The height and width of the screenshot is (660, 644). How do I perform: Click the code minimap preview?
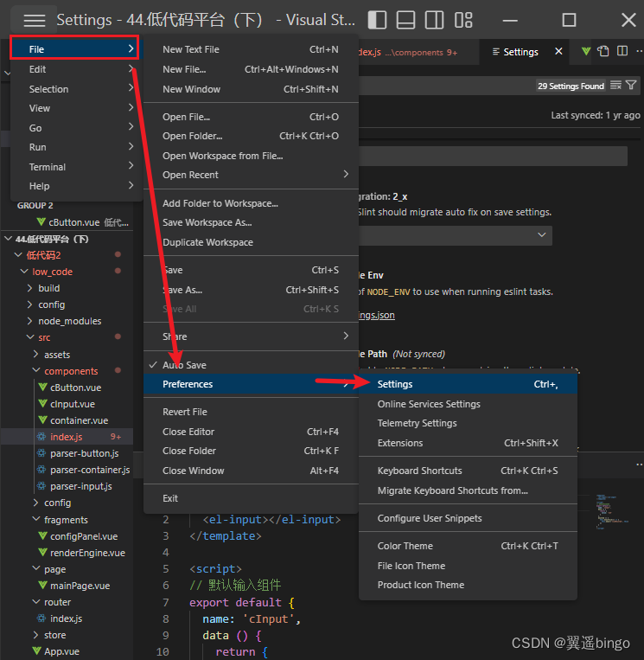[x=611, y=511]
